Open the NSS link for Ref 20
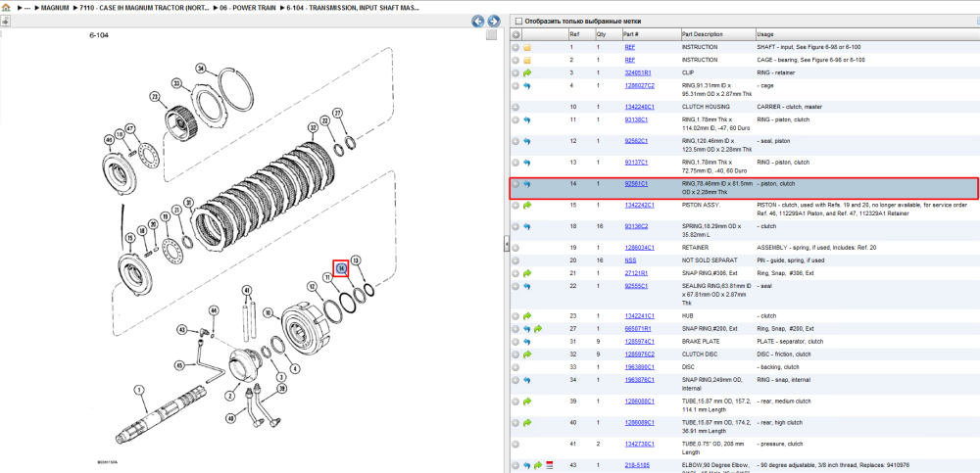The width and height of the screenshot is (980, 473). [630, 260]
